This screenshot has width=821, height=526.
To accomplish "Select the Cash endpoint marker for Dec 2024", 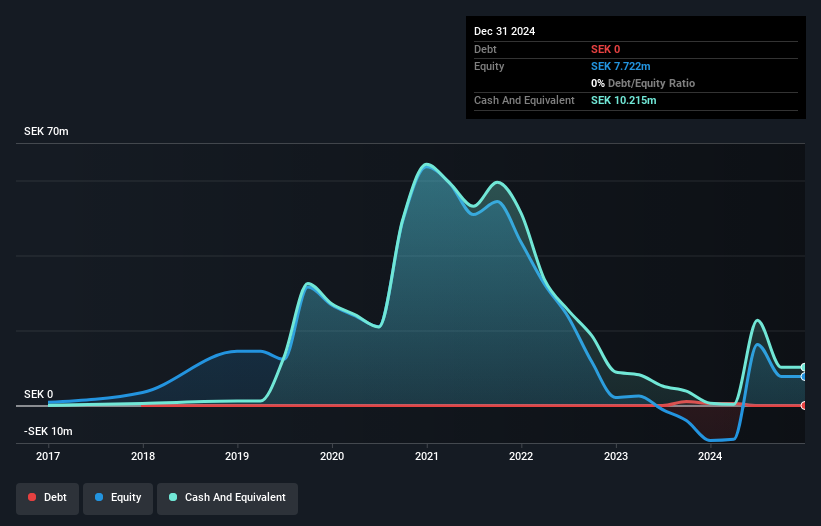I will [x=804, y=367].
